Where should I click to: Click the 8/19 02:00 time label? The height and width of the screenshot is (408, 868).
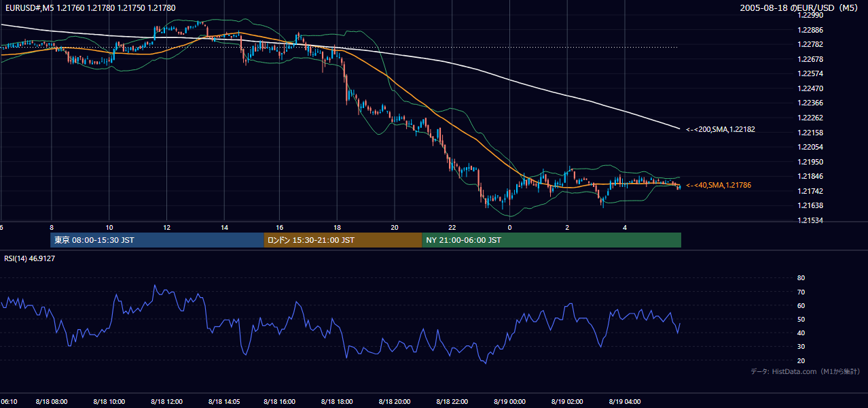click(x=568, y=402)
